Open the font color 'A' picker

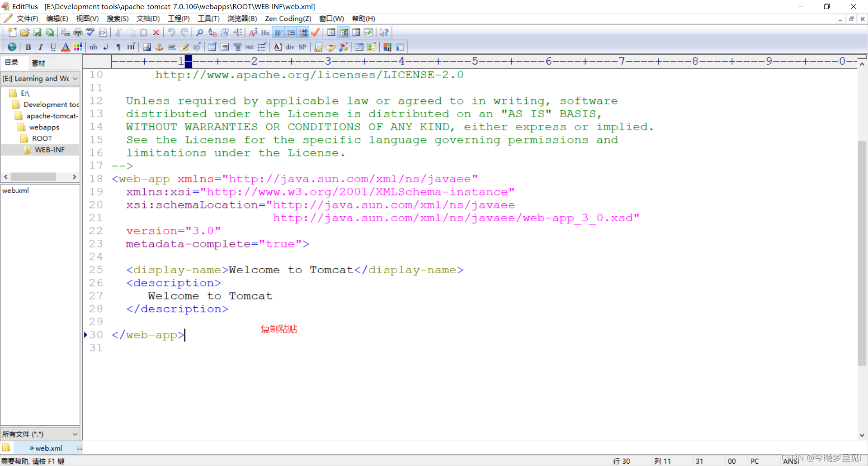[66, 47]
